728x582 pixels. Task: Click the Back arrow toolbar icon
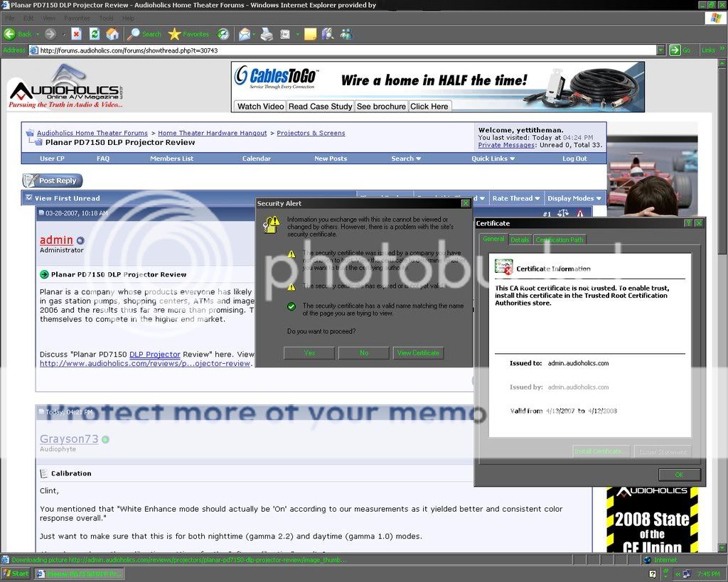9,34
